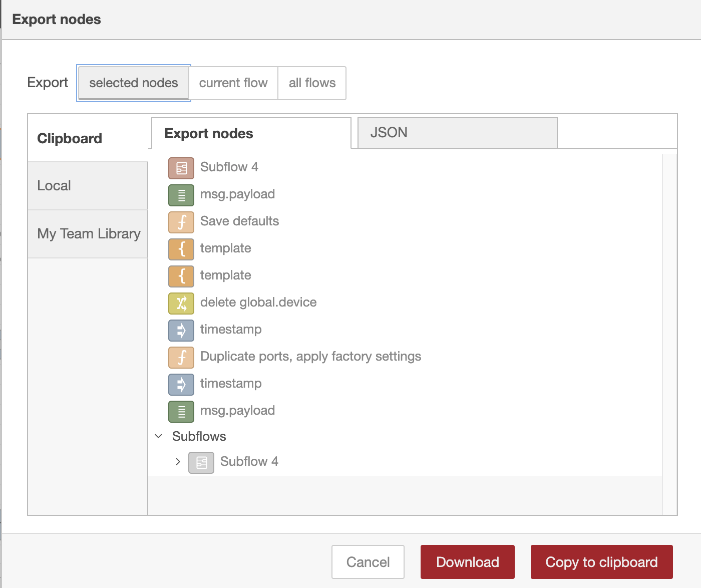Select My Team Library destination
701x588 pixels.
88,234
